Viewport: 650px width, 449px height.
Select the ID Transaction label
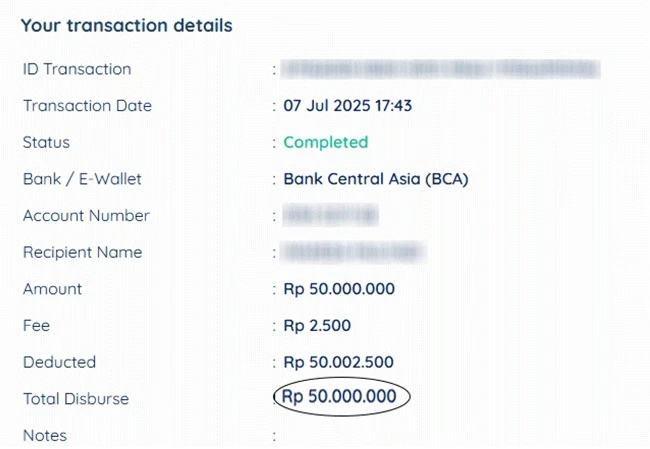point(77,69)
